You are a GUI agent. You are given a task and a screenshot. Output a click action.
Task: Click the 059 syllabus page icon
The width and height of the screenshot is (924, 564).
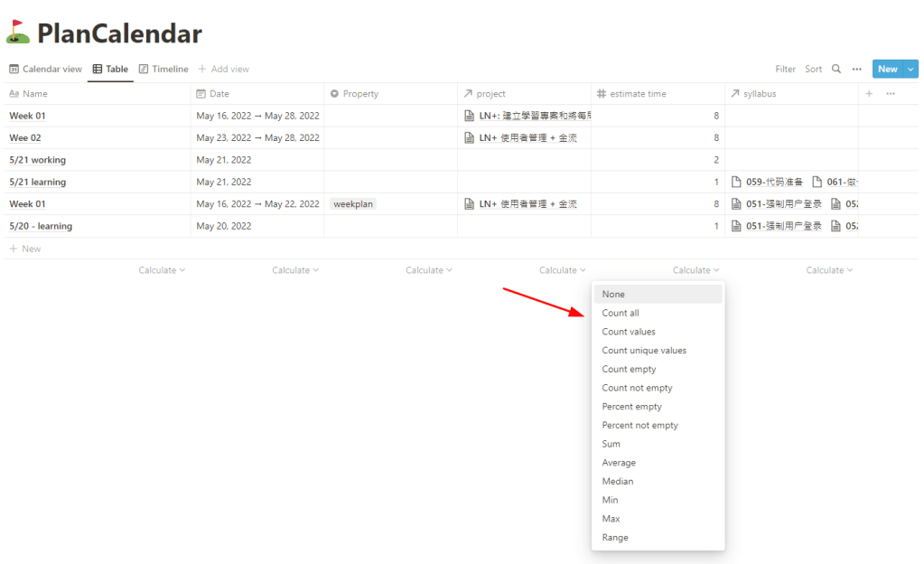coord(736,182)
